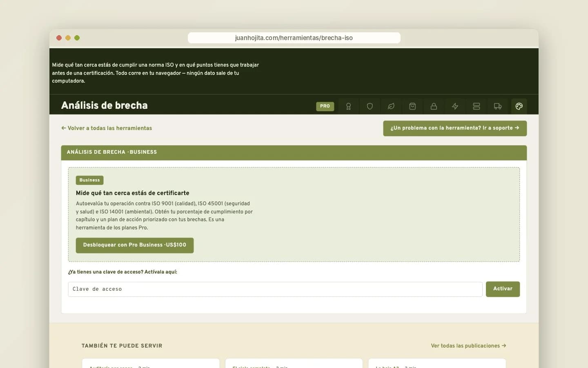Screen dimensions: 588x368
Task: Click the PRO badge in header
Action: (x=325, y=106)
